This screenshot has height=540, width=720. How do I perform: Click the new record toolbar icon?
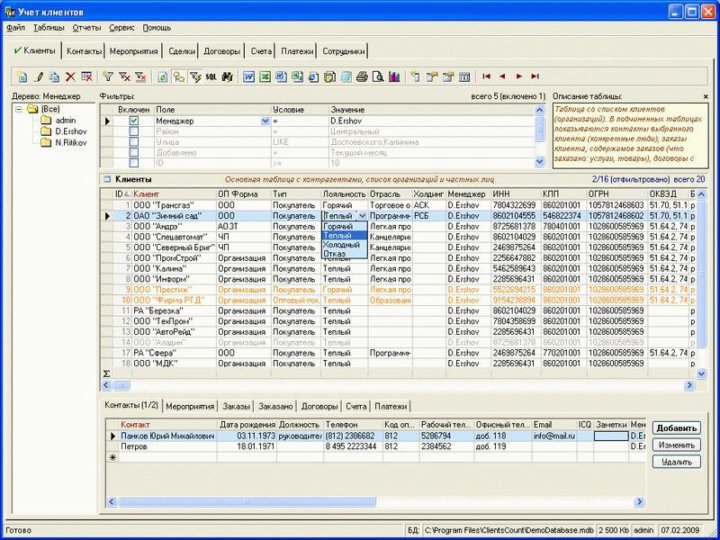[x=22, y=77]
